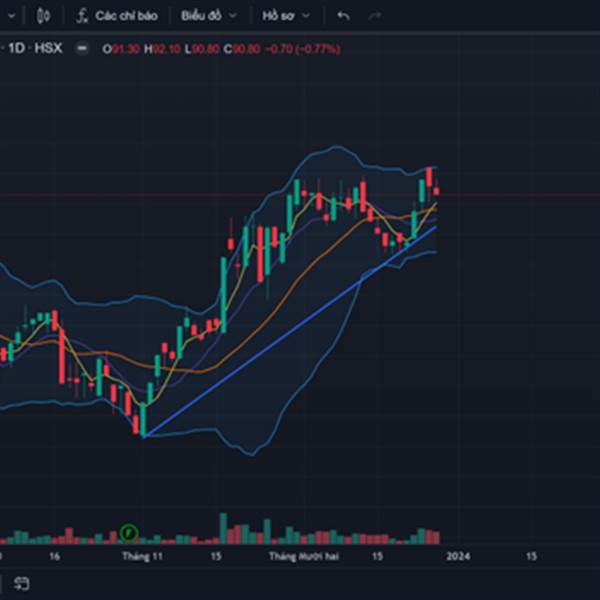
Task: Click the close price C90.80 value
Action: click(x=242, y=49)
